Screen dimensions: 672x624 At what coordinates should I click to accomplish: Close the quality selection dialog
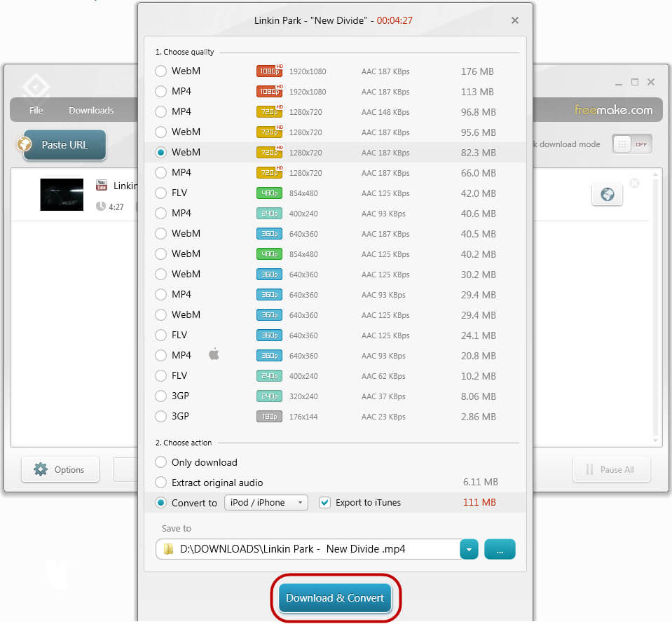pos(515,20)
